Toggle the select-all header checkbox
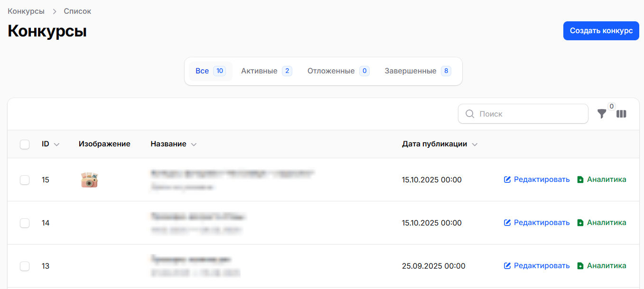Screen dimensions: 644x289 pos(25,144)
